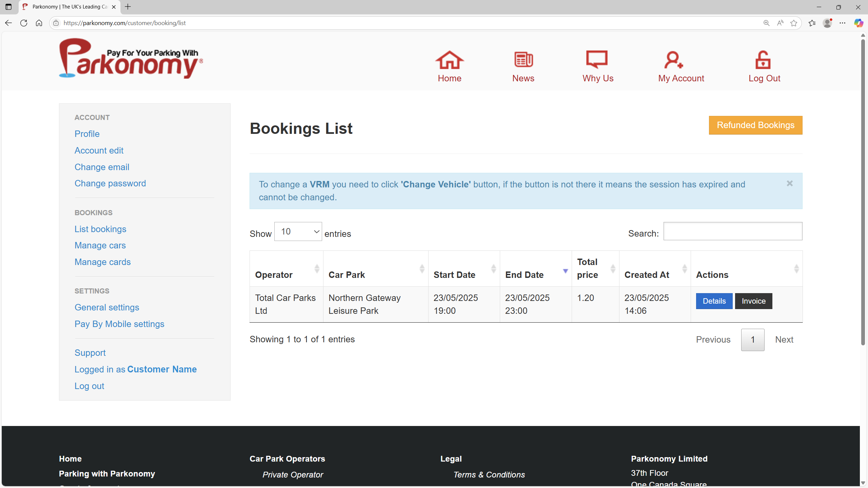The height and width of the screenshot is (488, 868).
Task: Open Profile in account sidebar
Action: coord(87,134)
